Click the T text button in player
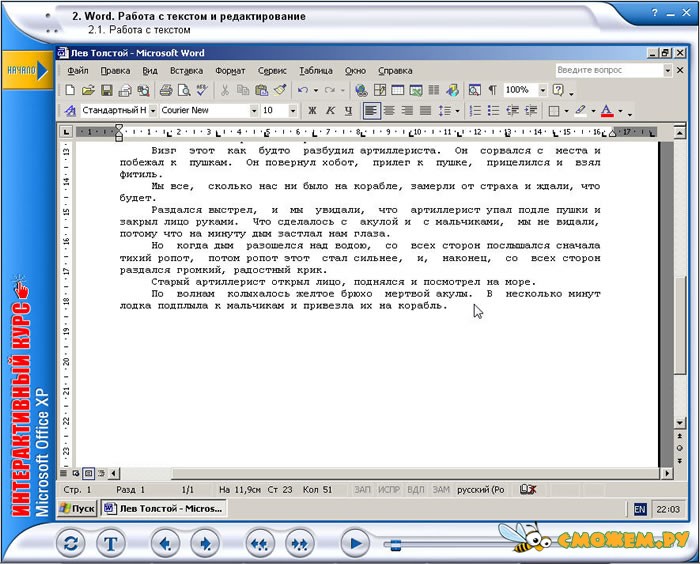 click(x=111, y=543)
